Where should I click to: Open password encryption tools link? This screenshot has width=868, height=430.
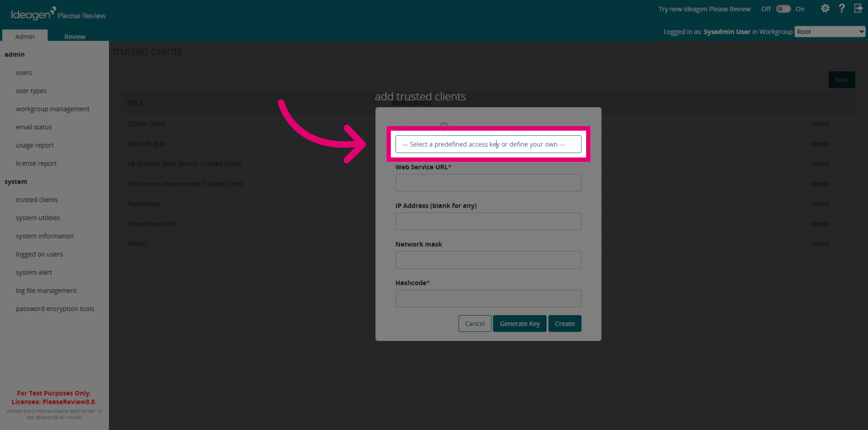coord(55,309)
